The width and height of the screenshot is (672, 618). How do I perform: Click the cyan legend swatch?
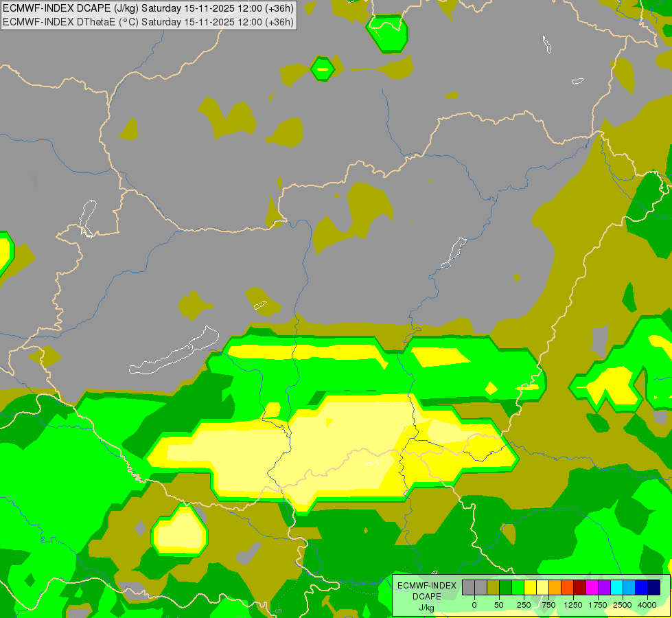(x=616, y=587)
